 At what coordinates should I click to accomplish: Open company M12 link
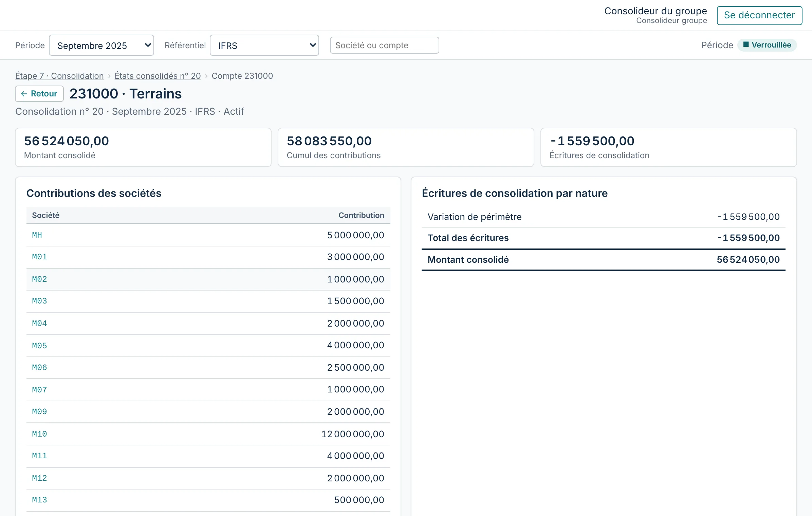point(39,478)
